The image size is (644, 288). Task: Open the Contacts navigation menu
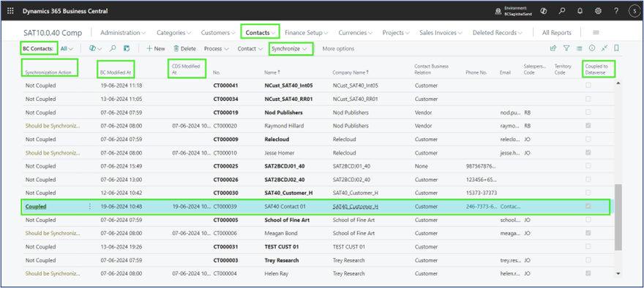[260, 32]
